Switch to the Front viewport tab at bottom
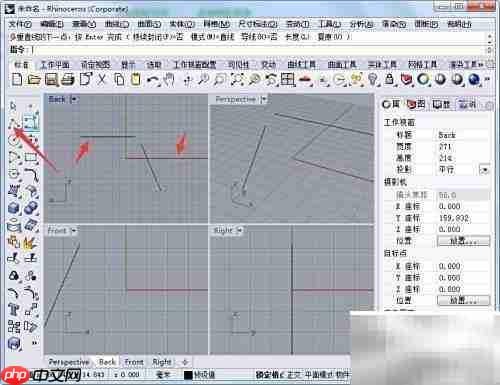 [x=134, y=362]
